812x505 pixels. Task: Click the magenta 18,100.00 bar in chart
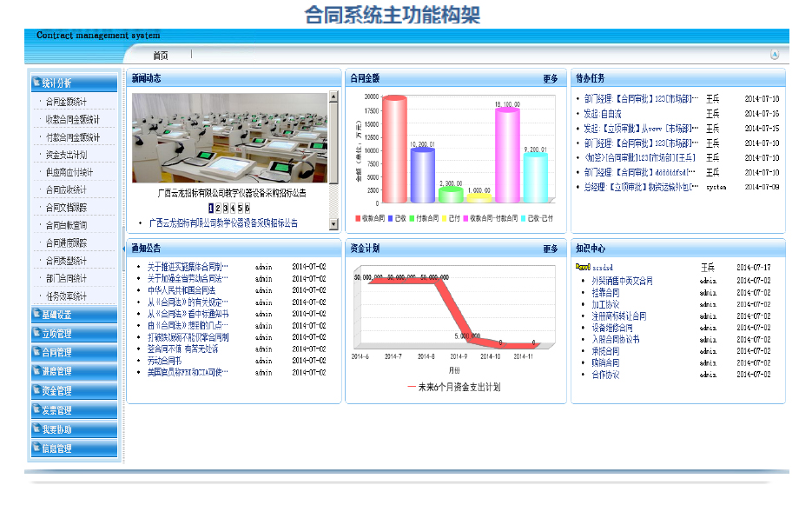pos(507,155)
